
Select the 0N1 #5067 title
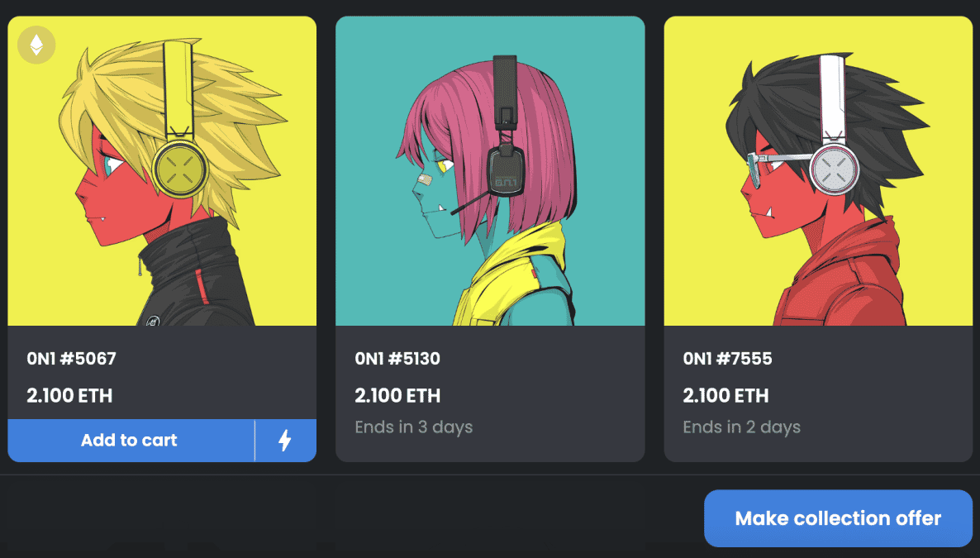pos(71,359)
